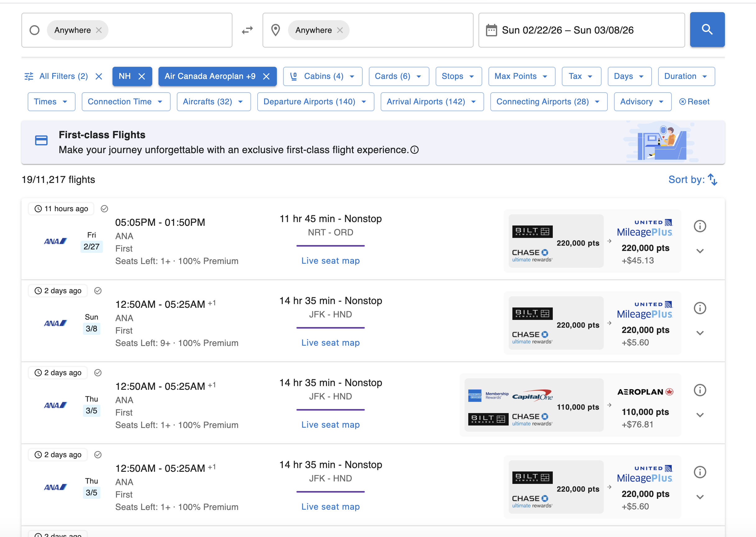
Task: Open All Filters (2) panel
Action: [x=56, y=76]
